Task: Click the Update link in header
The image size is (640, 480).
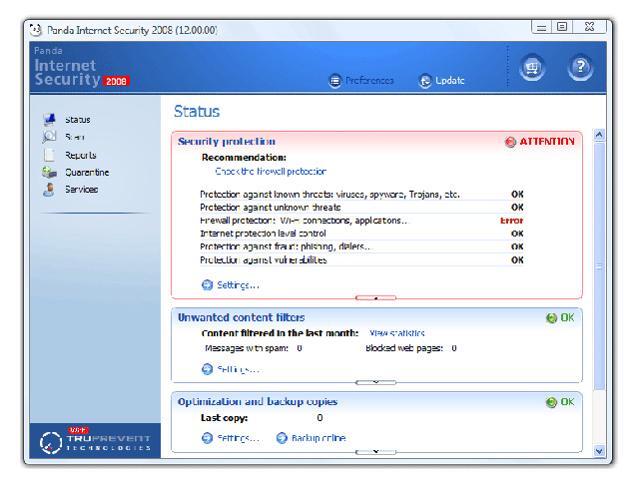Action: click(x=450, y=81)
